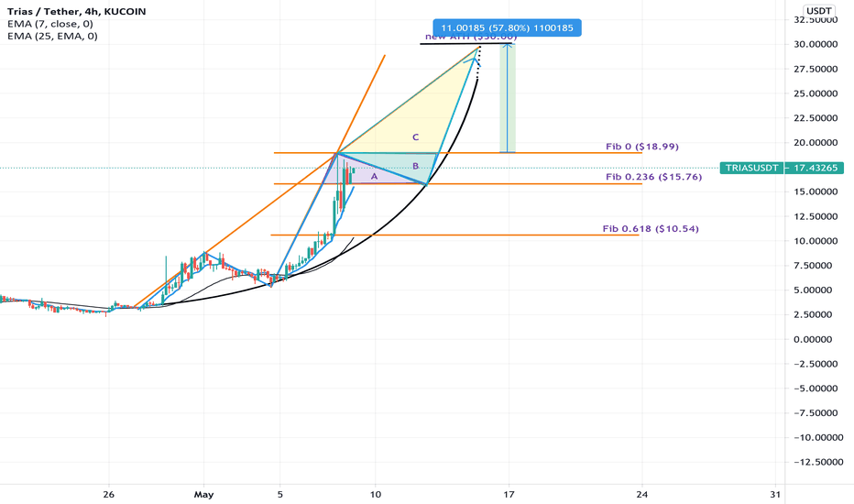Click the 'Fib 0 ($18.99)' label
This screenshot has height=504, width=854.
pyautogui.click(x=642, y=147)
